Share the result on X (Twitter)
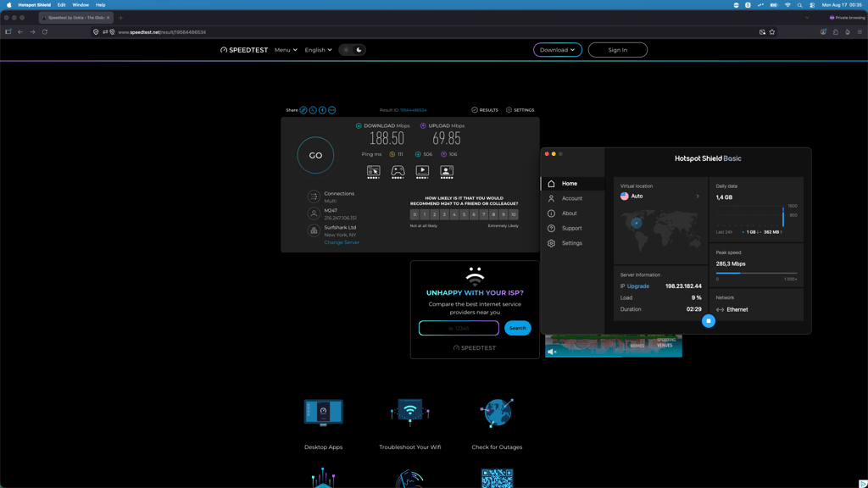The height and width of the screenshot is (488, 868). point(313,110)
